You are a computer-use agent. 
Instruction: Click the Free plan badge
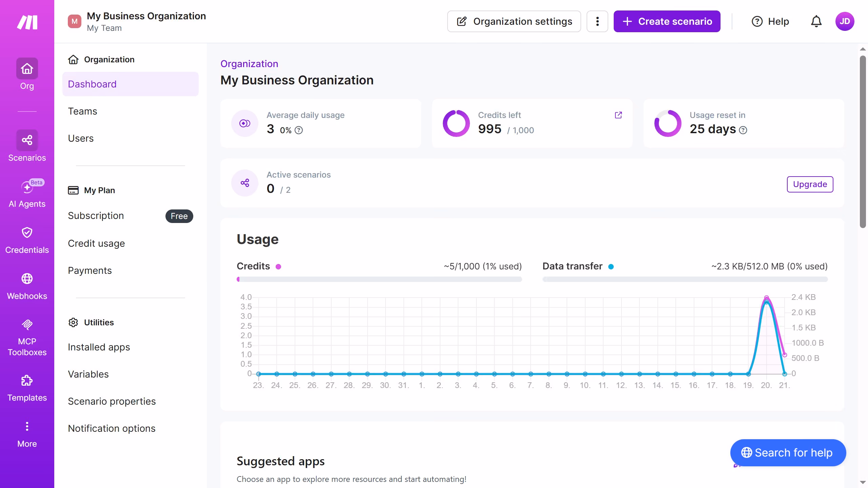179,216
